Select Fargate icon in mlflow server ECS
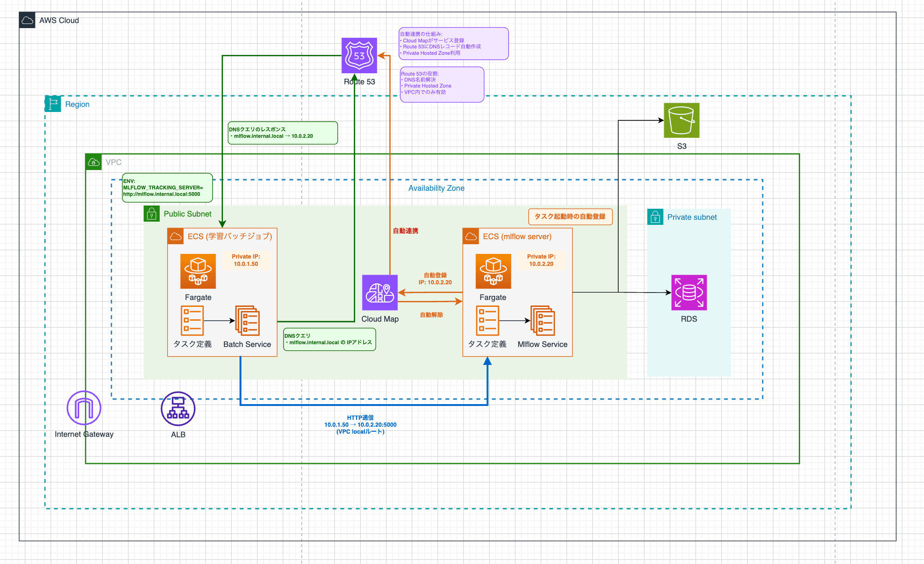 click(493, 271)
